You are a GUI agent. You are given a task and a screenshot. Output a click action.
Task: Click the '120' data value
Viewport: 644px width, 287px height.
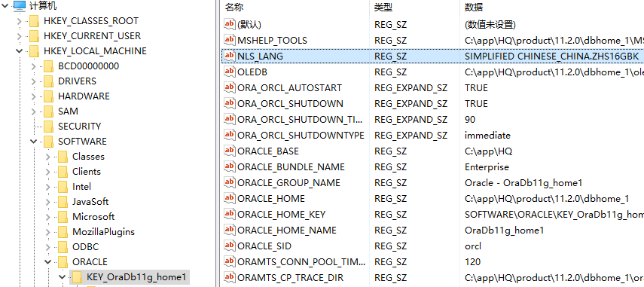pos(472,261)
